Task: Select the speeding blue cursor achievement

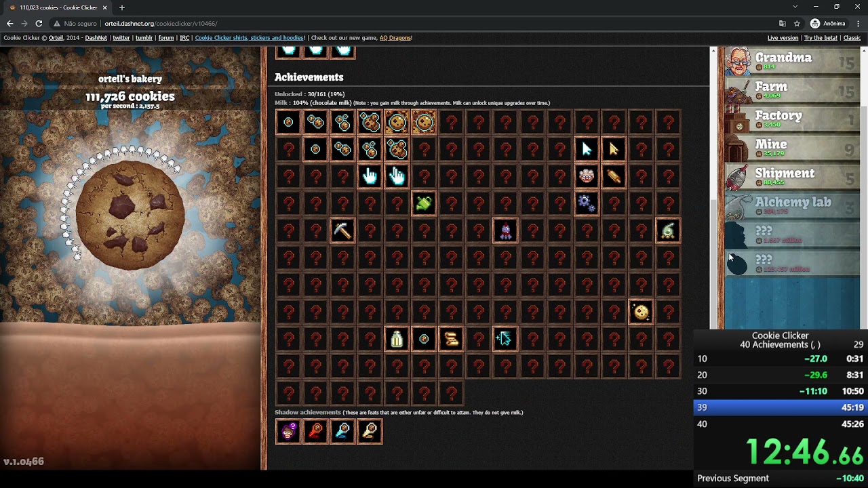Action: 505,339
